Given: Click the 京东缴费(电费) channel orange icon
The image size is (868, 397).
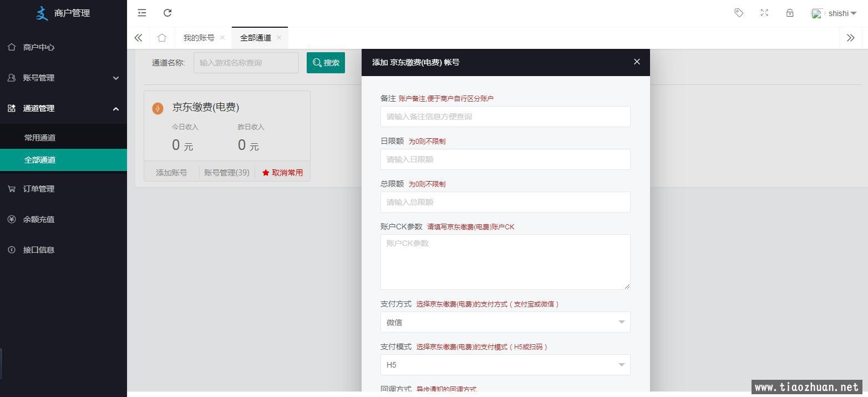Looking at the screenshot, I should click(x=158, y=108).
